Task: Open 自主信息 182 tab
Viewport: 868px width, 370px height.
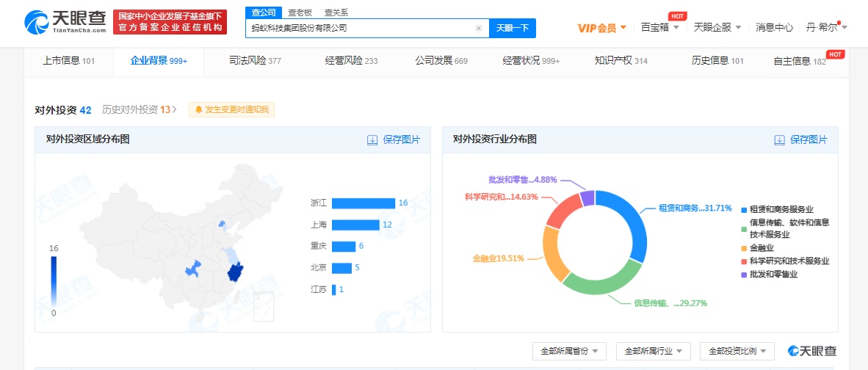Action: click(x=800, y=62)
